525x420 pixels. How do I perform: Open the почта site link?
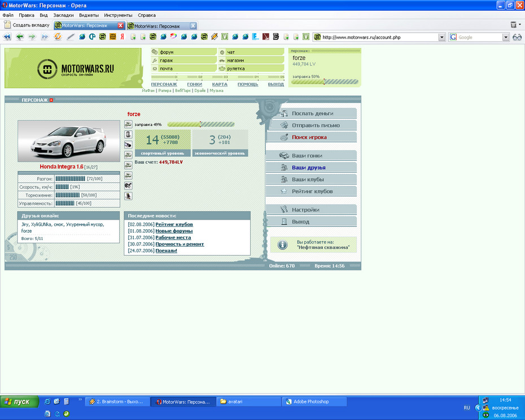pos(184,68)
